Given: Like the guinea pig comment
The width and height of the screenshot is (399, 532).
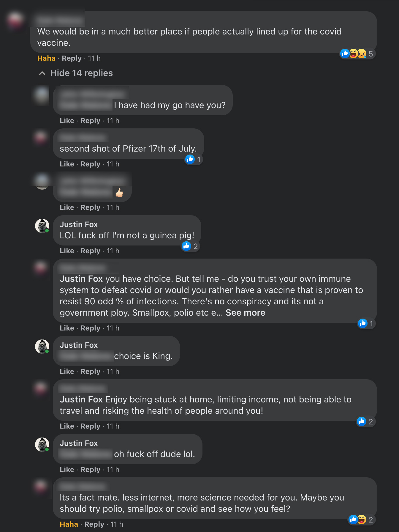Looking at the screenshot, I should pos(67,251).
